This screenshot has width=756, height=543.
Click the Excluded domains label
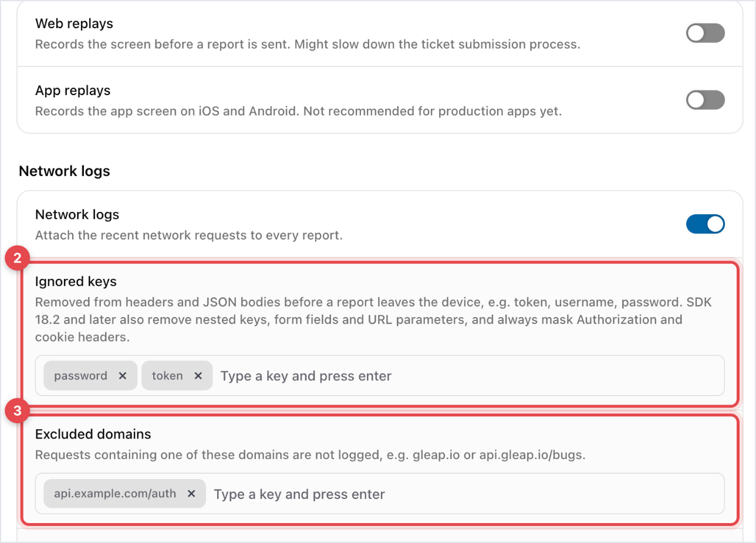93,434
